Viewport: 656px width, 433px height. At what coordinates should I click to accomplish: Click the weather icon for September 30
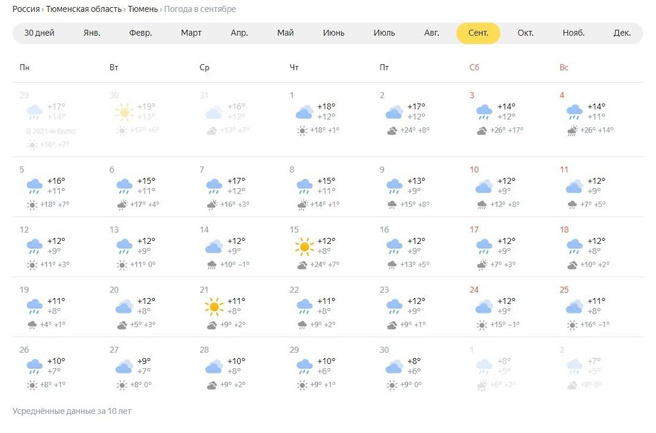pyautogui.click(x=394, y=366)
